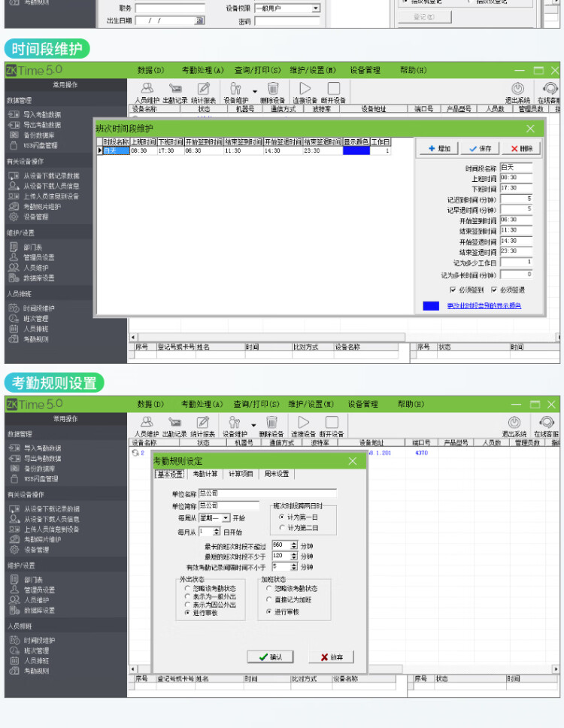Click the 保存 checkmark button
This screenshot has width=564, height=728.
(x=480, y=149)
